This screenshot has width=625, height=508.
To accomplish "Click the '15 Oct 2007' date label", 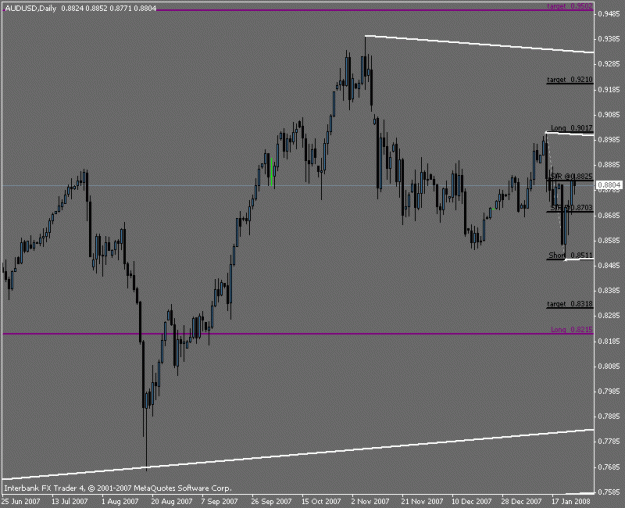I will point(321,501).
